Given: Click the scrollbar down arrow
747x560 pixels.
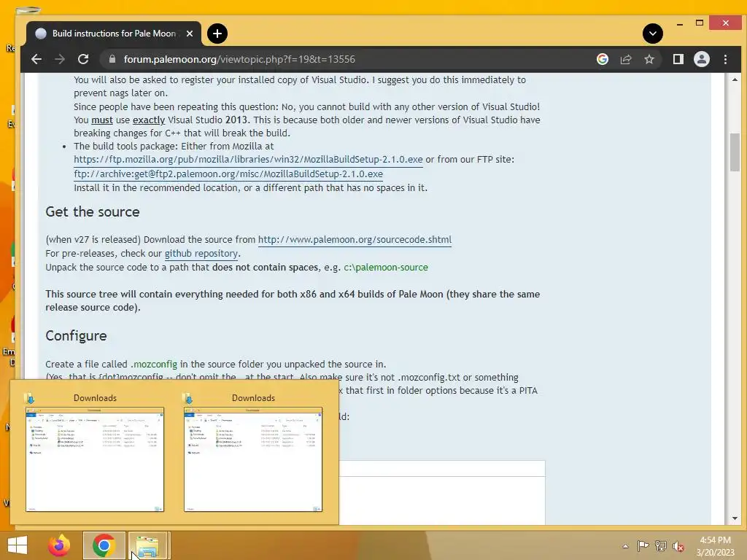Looking at the screenshot, I should tap(735, 518).
